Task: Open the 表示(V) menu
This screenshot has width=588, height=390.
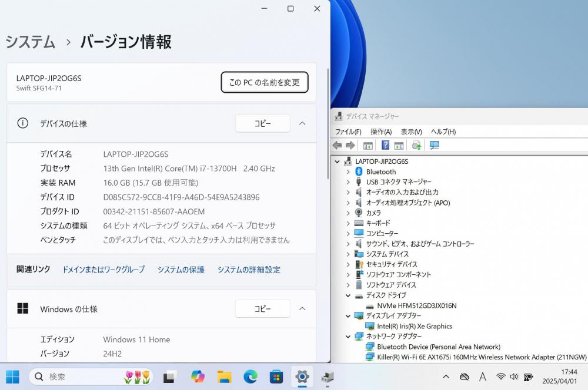Action: click(411, 132)
